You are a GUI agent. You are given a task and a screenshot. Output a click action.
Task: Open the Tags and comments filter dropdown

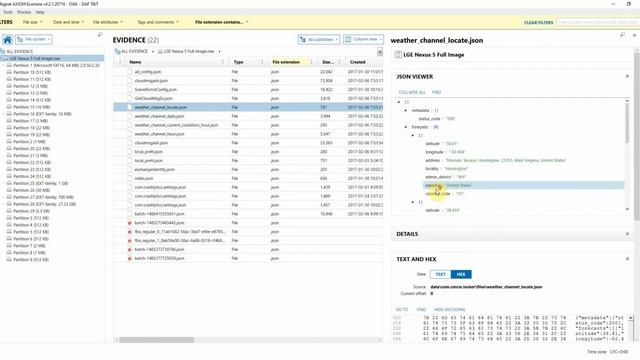click(158, 22)
